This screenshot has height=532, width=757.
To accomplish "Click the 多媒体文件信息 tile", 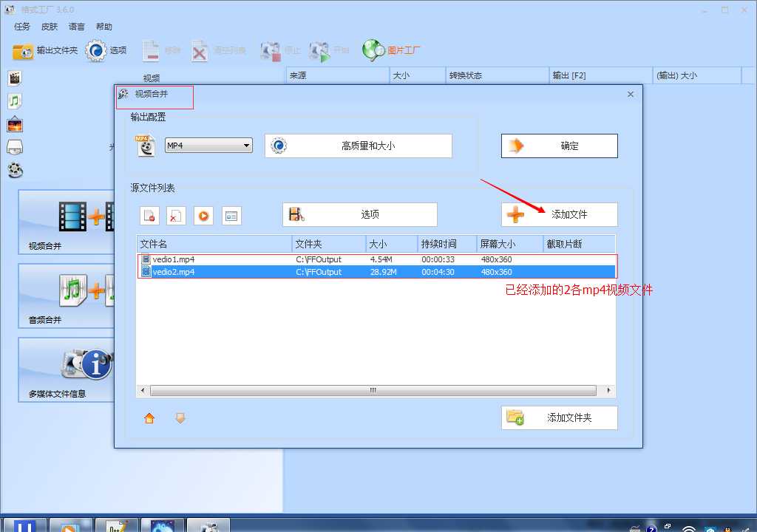I will click(67, 369).
